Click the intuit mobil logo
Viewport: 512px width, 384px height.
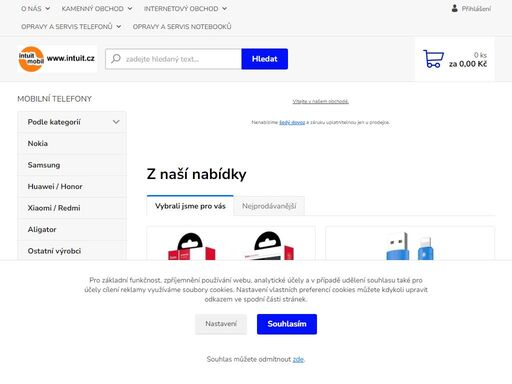pos(57,59)
